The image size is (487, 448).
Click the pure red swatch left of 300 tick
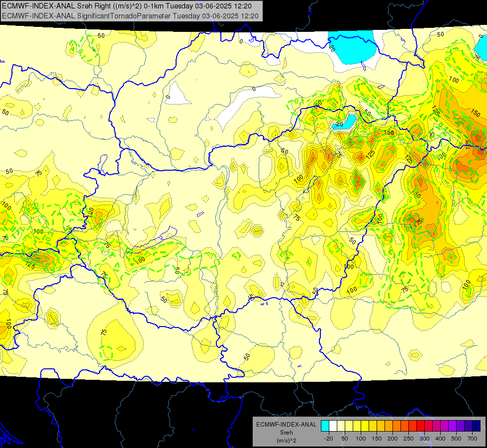click(421, 426)
